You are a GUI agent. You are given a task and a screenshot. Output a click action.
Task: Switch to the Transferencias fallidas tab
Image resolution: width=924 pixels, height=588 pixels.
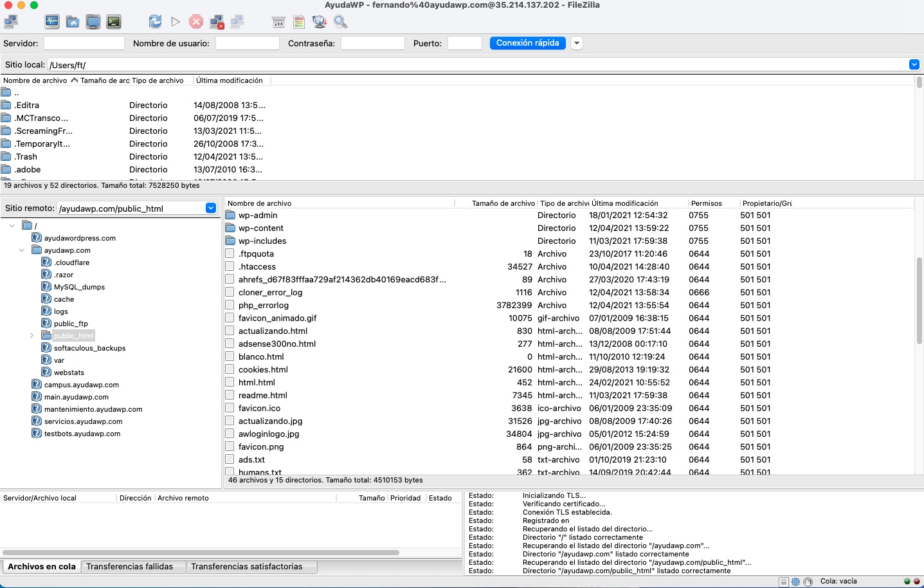click(133, 567)
